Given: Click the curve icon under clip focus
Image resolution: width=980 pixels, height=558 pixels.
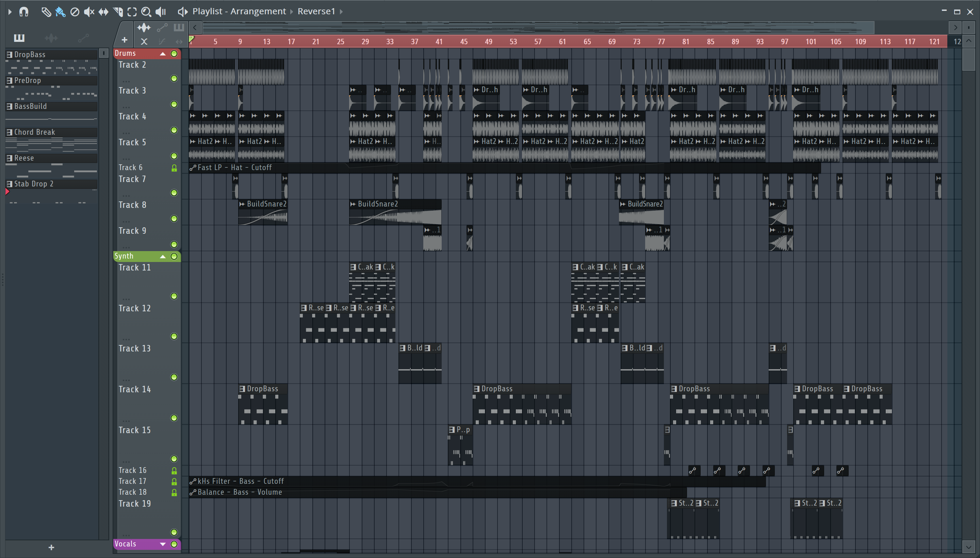Looking at the screenshot, I should tap(162, 41).
